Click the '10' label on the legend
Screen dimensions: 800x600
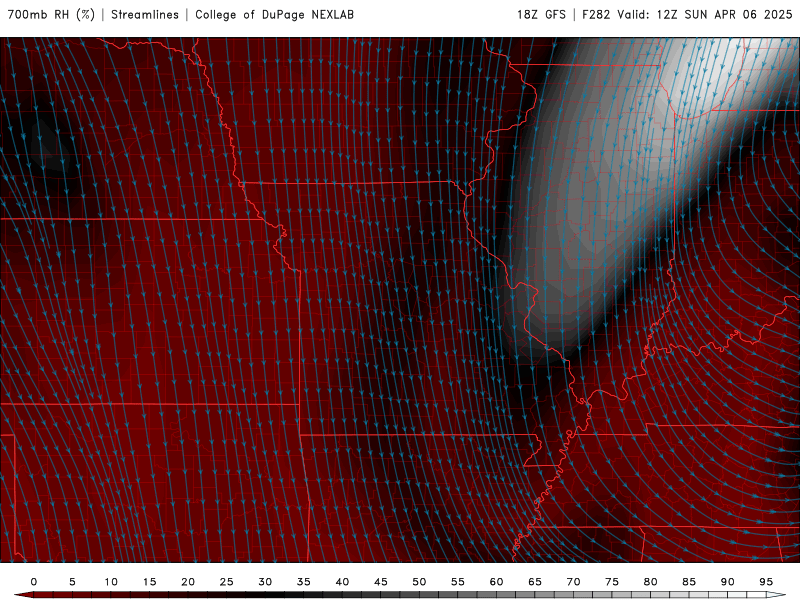pyautogui.click(x=111, y=582)
